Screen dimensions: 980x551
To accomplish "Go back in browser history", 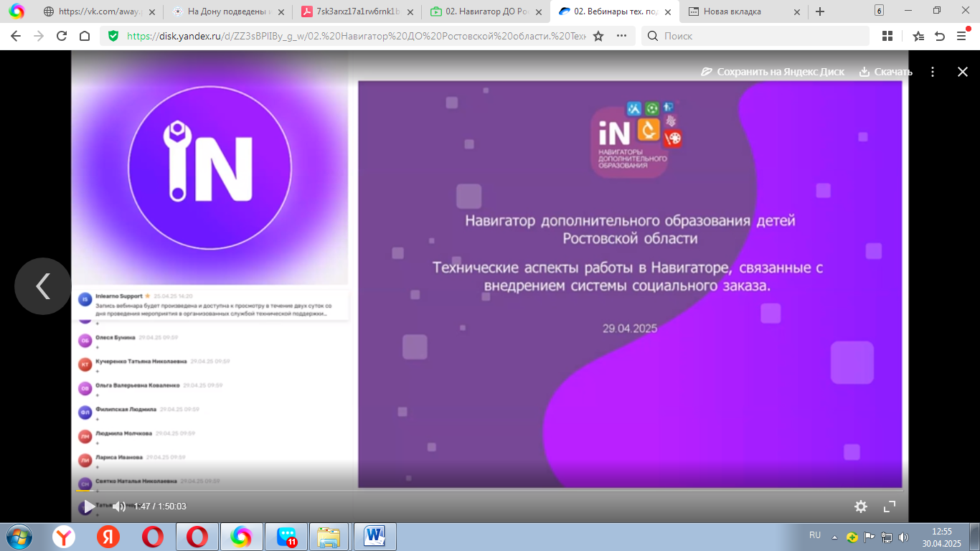I will coord(15,36).
